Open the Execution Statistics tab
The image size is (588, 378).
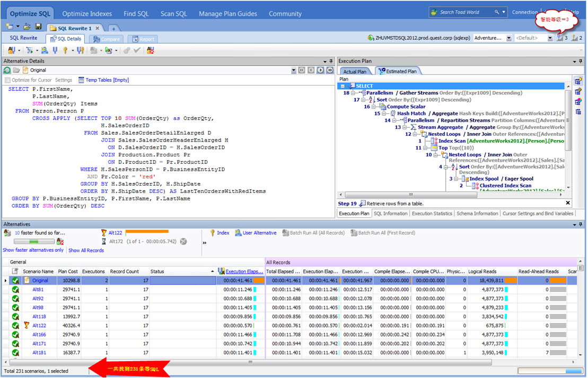(432, 213)
